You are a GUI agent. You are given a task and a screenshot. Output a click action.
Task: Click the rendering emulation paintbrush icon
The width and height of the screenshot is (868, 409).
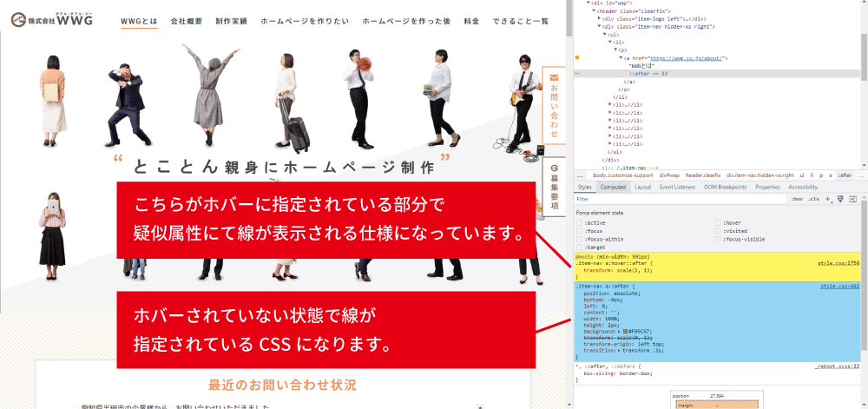click(x=840, y=199)
